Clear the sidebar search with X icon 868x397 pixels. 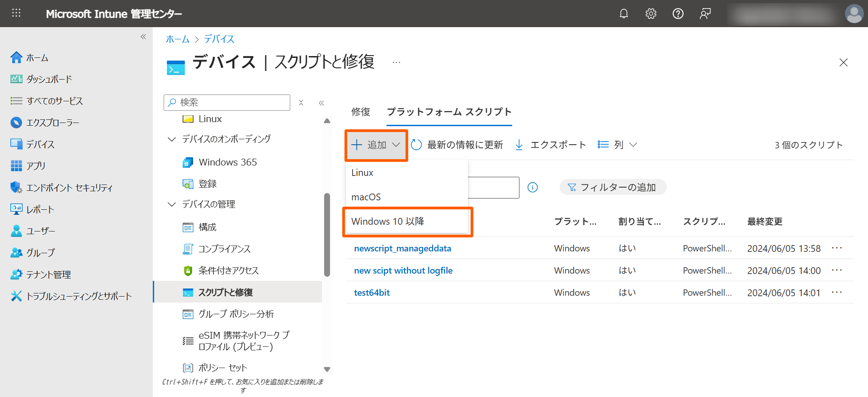301,103
